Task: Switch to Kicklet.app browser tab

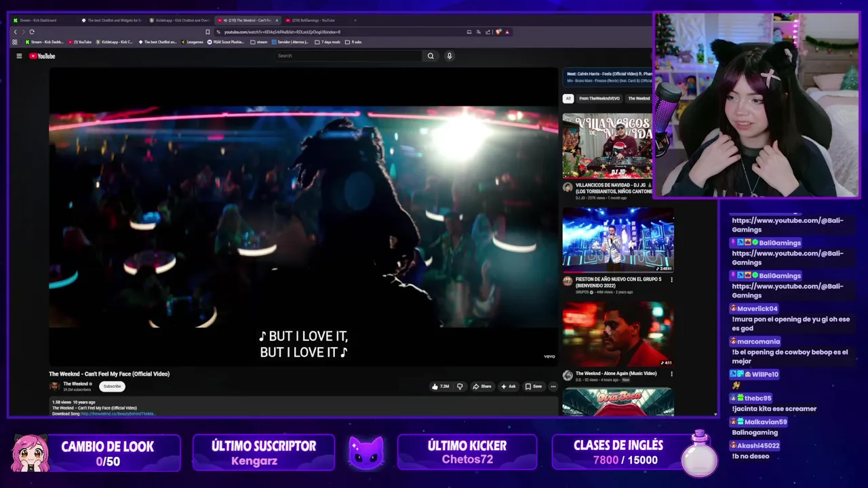Action: click(x=179, y=20)
